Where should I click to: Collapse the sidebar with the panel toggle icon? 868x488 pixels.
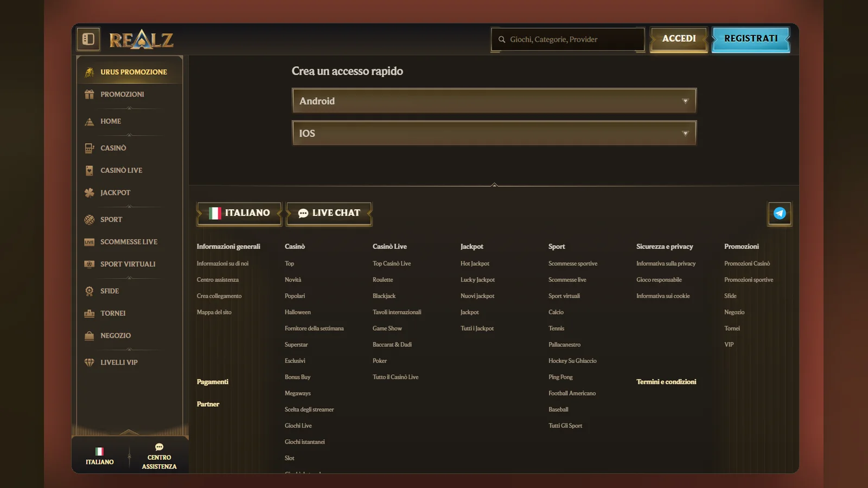(88, 39)
